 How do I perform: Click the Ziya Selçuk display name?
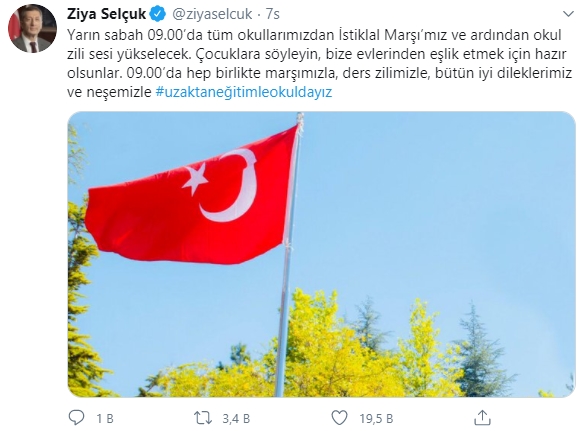coord(107,14)
